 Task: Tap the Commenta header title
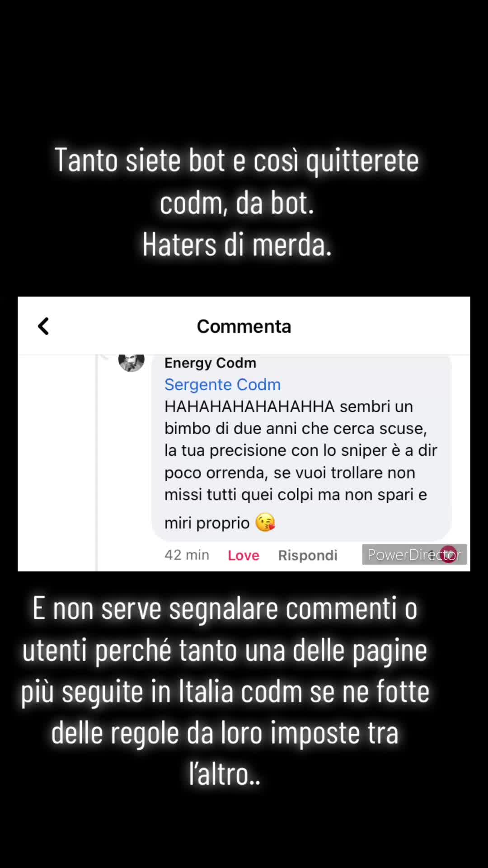point(244,326)
